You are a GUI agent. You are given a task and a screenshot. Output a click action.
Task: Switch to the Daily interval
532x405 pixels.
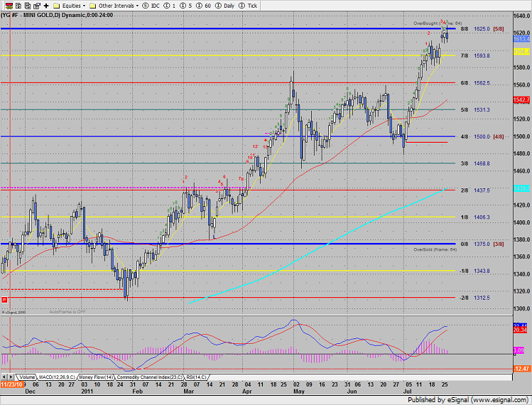[x=224, y=6]
